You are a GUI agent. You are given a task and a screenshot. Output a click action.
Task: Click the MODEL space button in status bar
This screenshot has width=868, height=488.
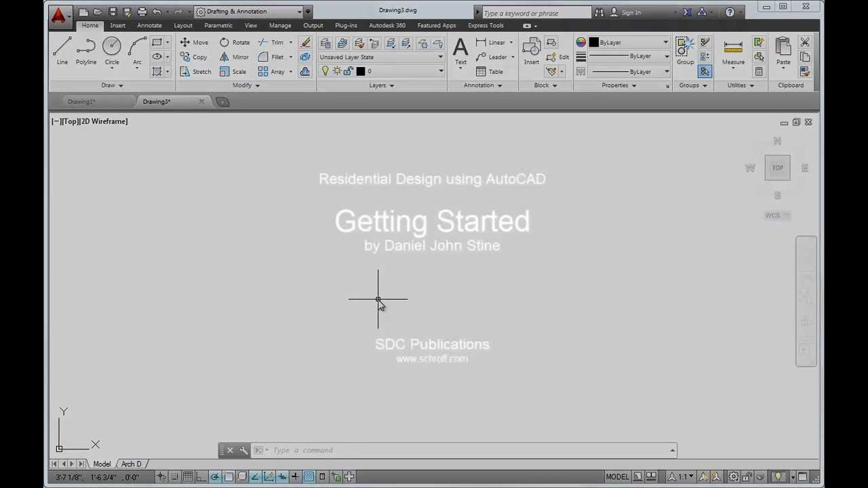pyautogui.click(x=617, y=476)
